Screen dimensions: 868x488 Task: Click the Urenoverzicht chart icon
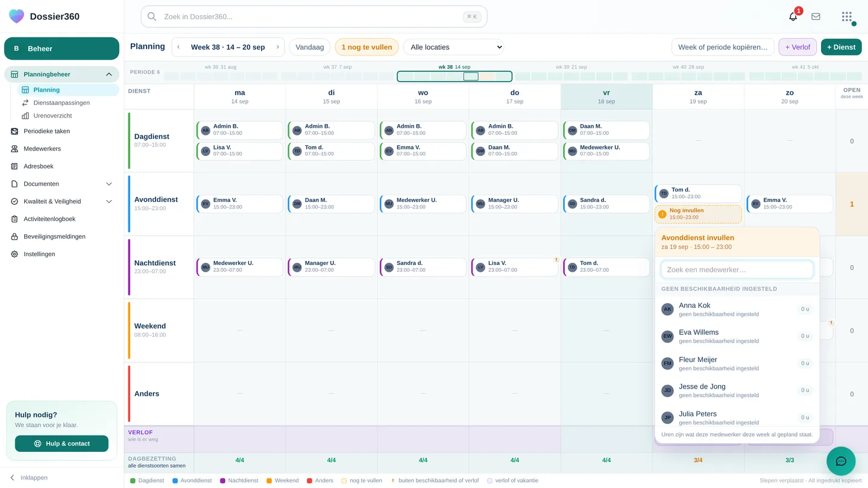pos(25,116)
